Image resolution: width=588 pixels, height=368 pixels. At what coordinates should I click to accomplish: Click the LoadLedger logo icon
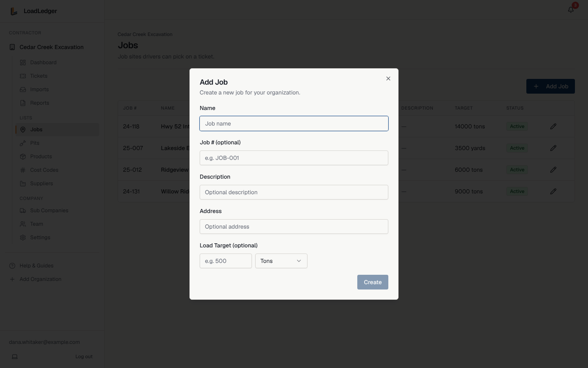coord(14,11)
